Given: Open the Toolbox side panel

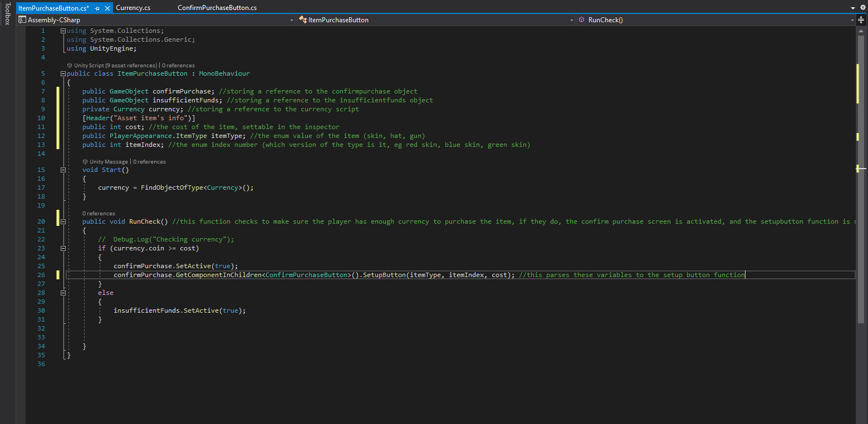Looking at the screenshot, I should click(x=7, y=14).
